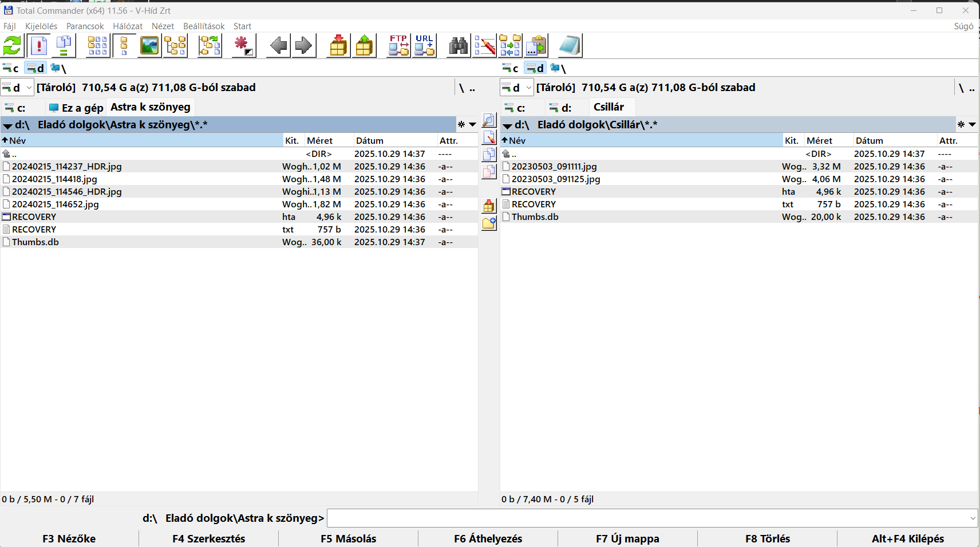Click the Multi-rename tool pencil icon
Screen dimensions: 980x547
[x=485, y=46]
